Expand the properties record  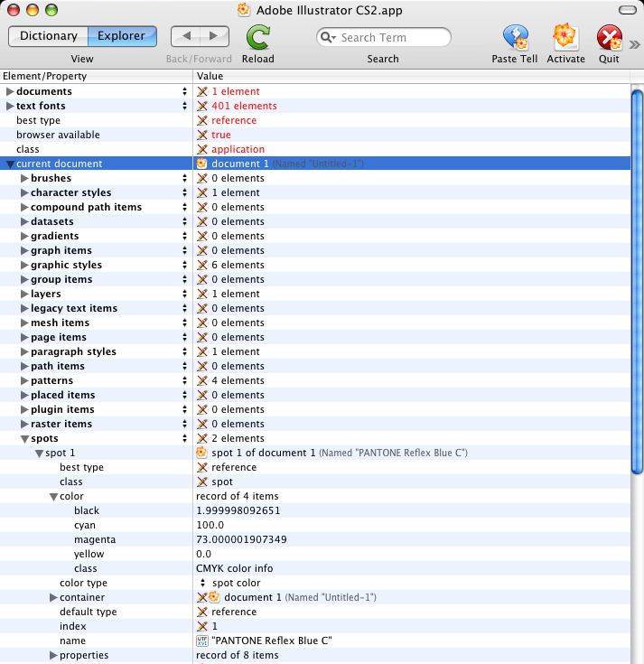point(53,655)
